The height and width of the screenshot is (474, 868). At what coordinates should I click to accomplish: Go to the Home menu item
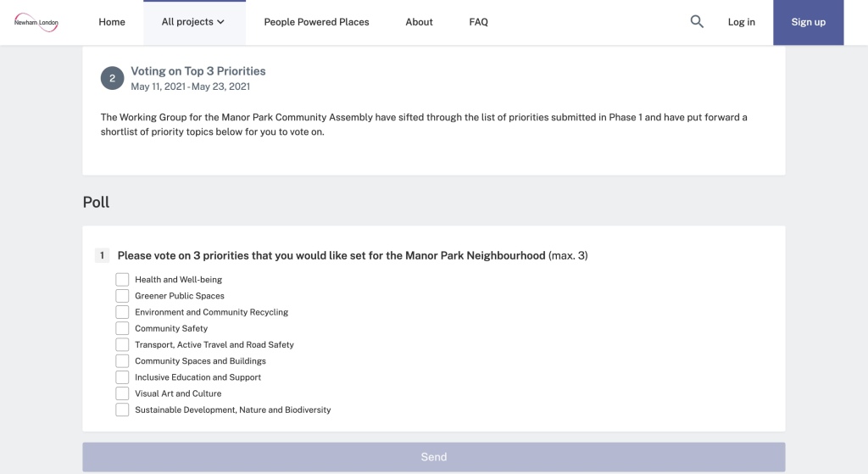(x=112, y=22)
